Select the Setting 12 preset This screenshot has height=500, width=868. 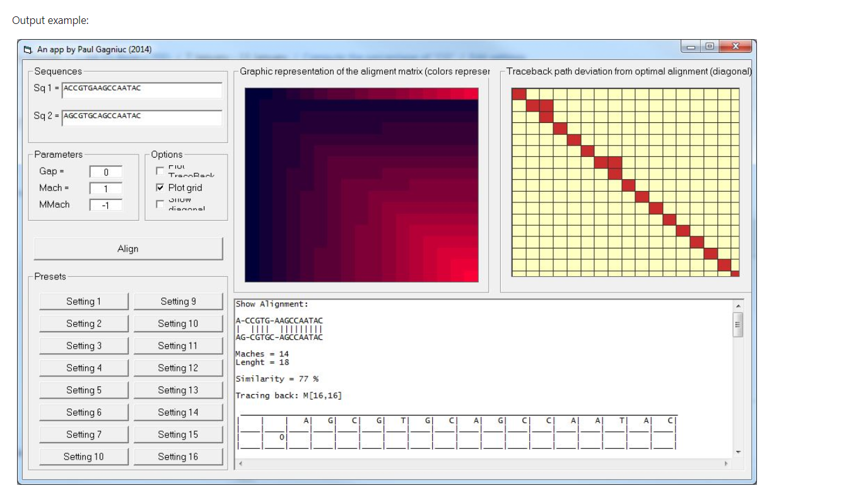coord(178,368)
